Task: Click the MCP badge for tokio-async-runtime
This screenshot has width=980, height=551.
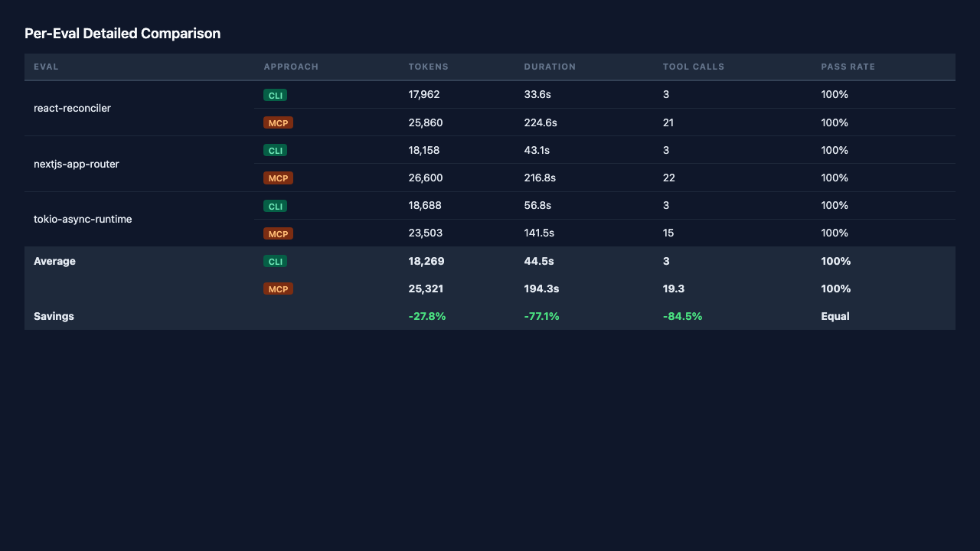Action: tap(278, 233)
